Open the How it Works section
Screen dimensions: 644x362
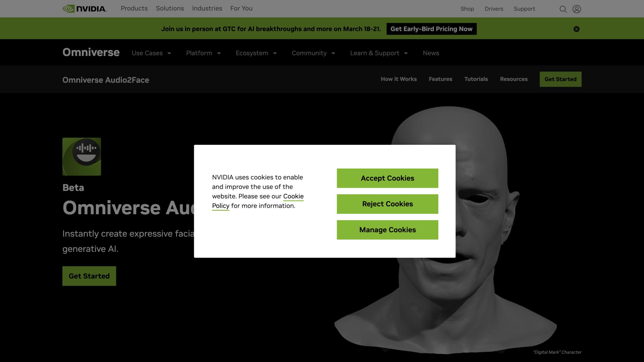pos(398,79)
